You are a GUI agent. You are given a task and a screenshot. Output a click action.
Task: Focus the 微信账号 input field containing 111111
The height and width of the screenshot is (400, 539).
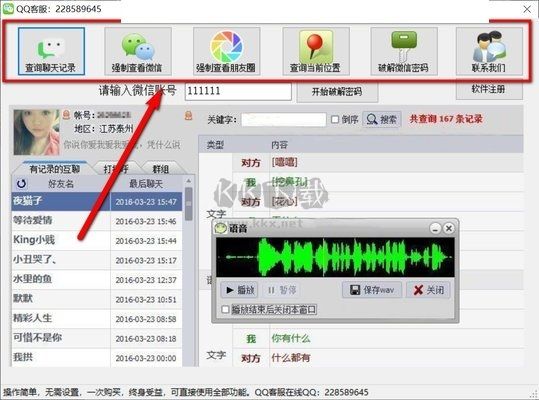(x=238, y=91)
